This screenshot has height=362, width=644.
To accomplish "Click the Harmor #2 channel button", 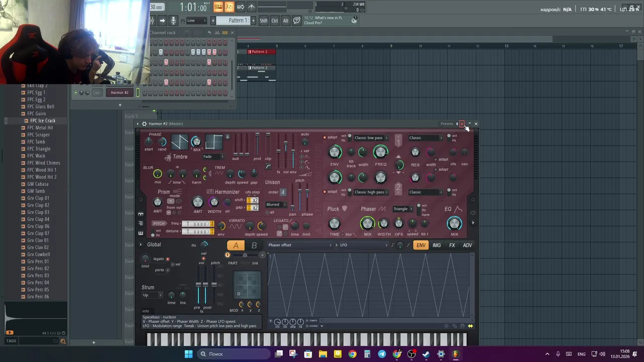I will pos(119,93).
